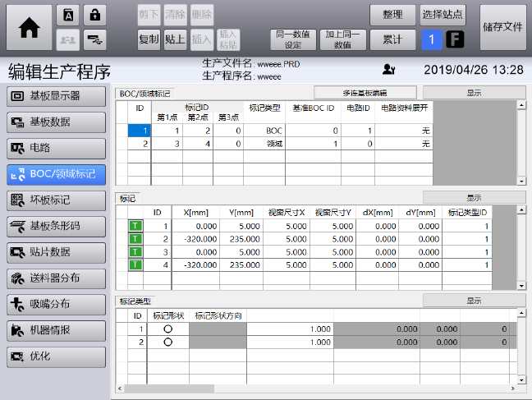Click 加上同一数值 button

click(x=343, y=39)
